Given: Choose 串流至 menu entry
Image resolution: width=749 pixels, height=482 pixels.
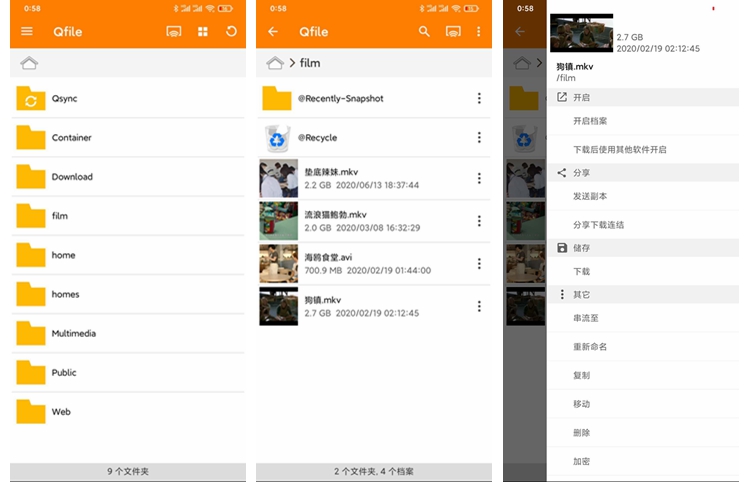Looking at the screenshot, I should (x=642, y=318).
